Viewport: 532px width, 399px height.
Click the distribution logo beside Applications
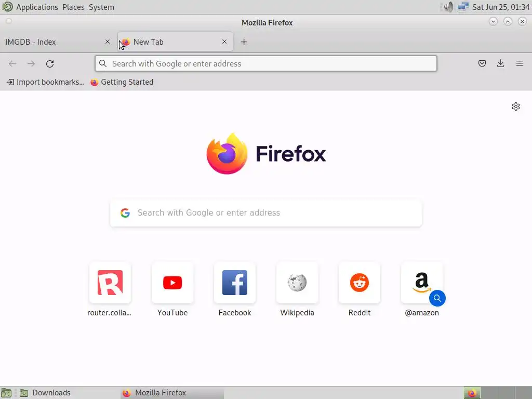pyautogui.click(x=7, y=7)
